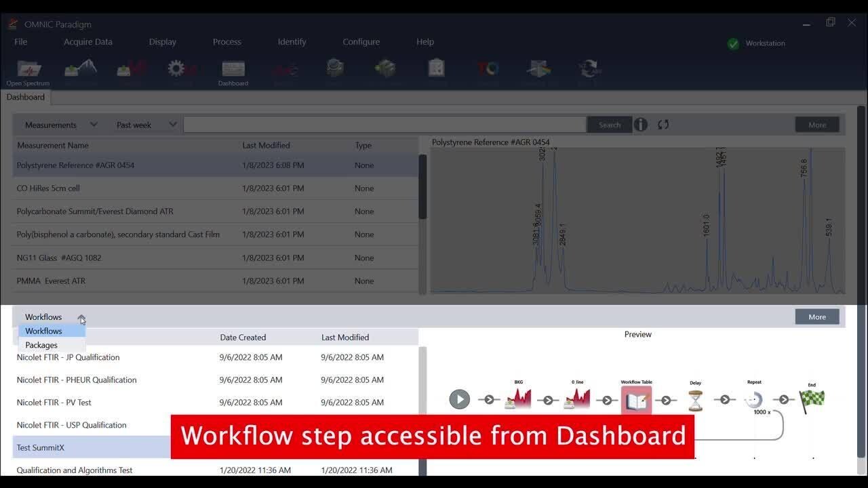Choose Packages from the dropdown list
Image resolution: width=868 pixels, height=488 pixels.
click(41, 345)
